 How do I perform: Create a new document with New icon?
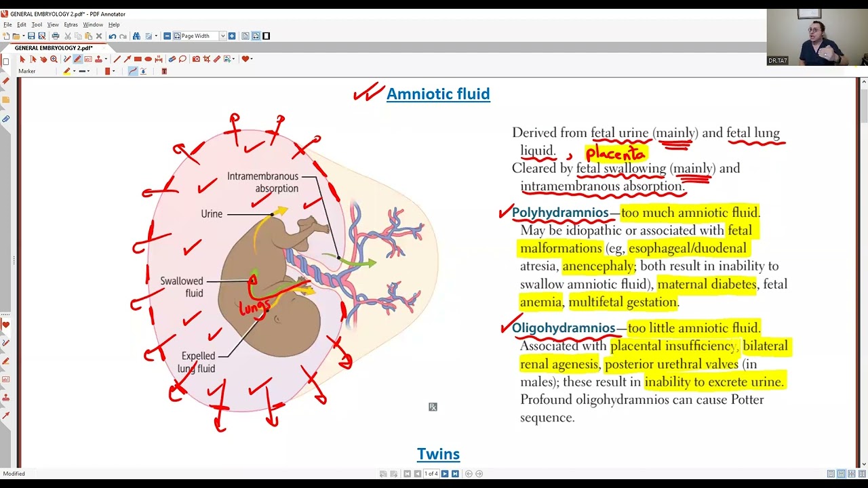click(x=5, y=36)
